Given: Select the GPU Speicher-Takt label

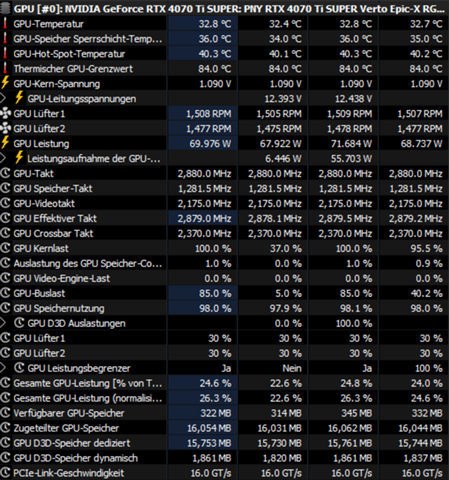Looking at the screenshot, I should (x=53, y=189).
